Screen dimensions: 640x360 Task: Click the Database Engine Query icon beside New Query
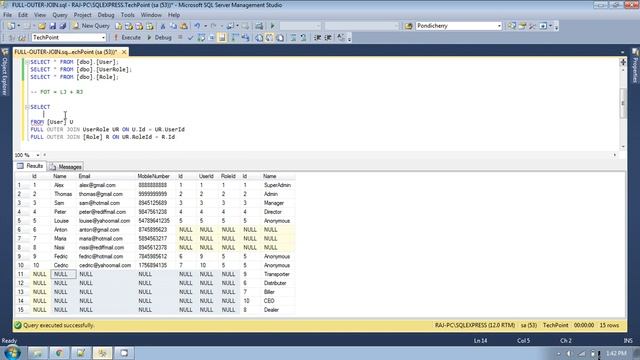click(x=118, y=26)
